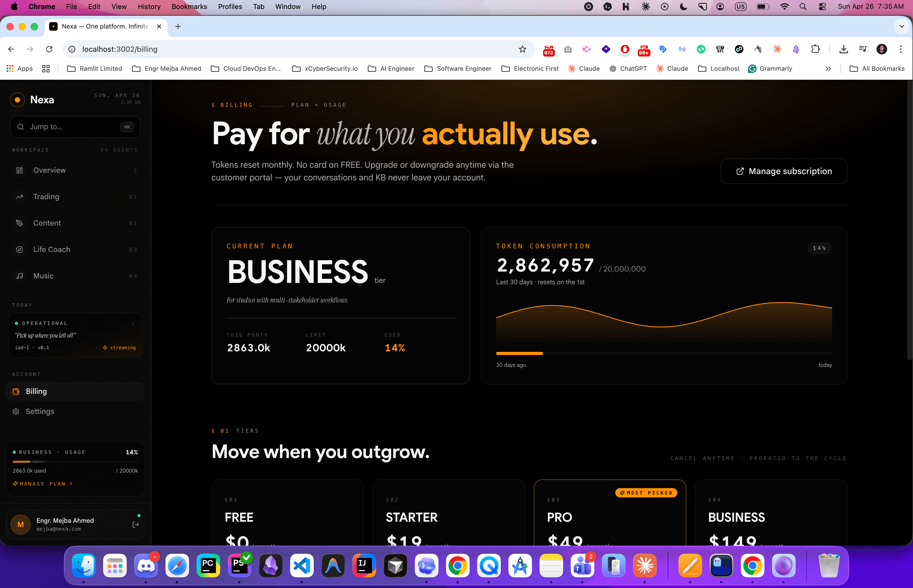
Task: Click the sign out icon beside user email
Action: point(136,525)
